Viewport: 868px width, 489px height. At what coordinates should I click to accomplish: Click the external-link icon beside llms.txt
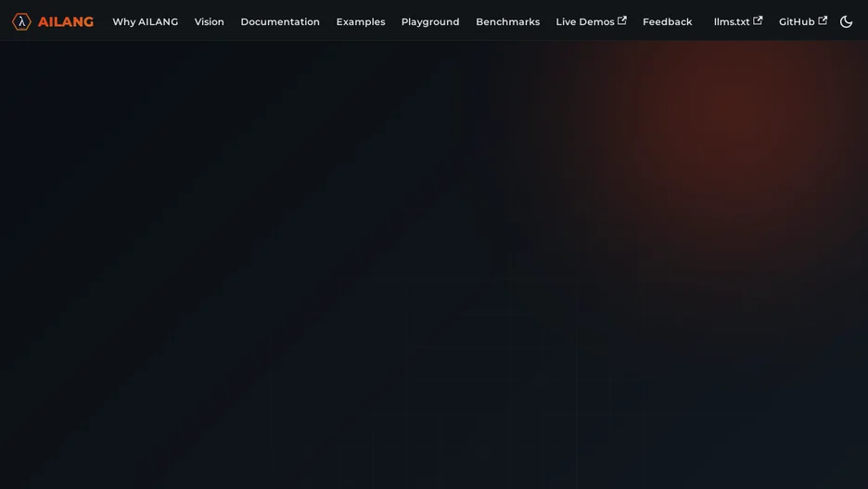point(758,20)
